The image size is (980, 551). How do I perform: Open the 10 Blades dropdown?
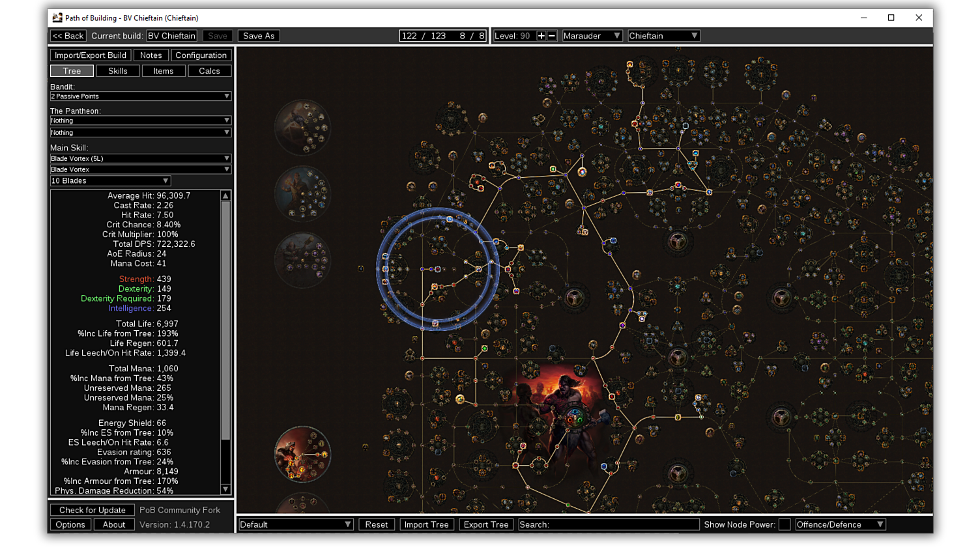(110, 181)
